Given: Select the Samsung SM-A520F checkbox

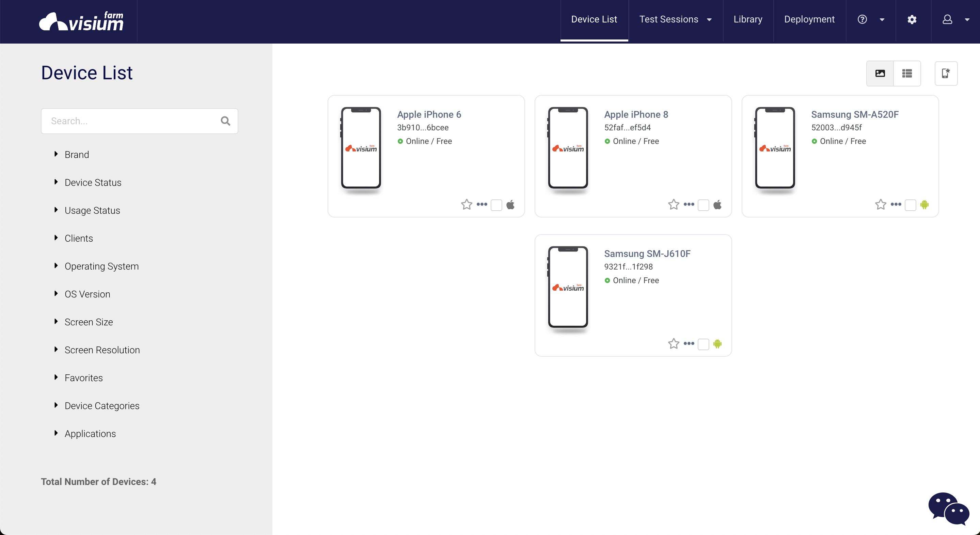Looking at the screenshot, I should coord(910,205).
